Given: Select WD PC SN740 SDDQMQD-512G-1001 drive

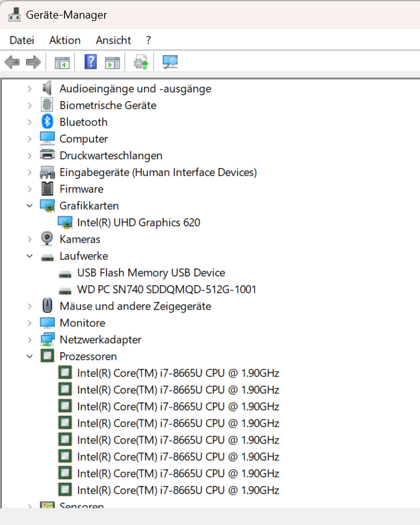Looking at the screenshot, I should [167, 289].
